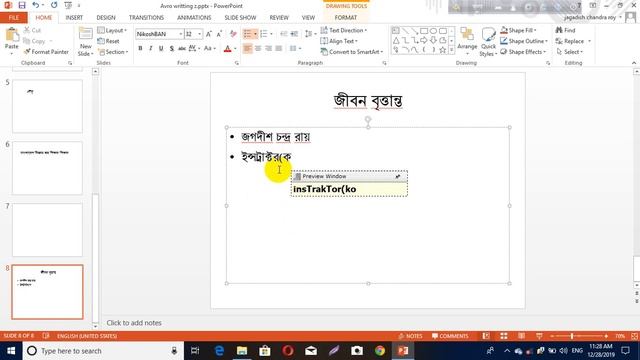The height and width of the screenshot is (360, 640).
Task: Switch to Reading View in status bar
Action: (521, 336)
